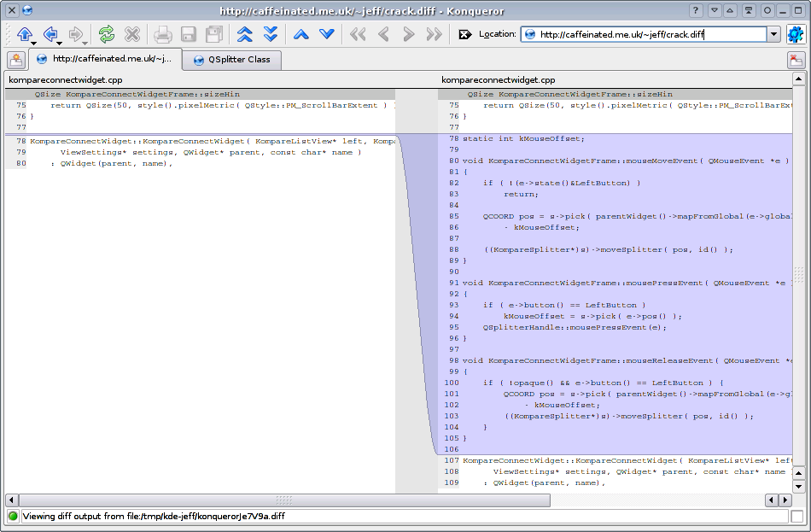Screen dimensions: 811x532
Task: Clear the location bar using the eraser icon
Action: [464, 35]
